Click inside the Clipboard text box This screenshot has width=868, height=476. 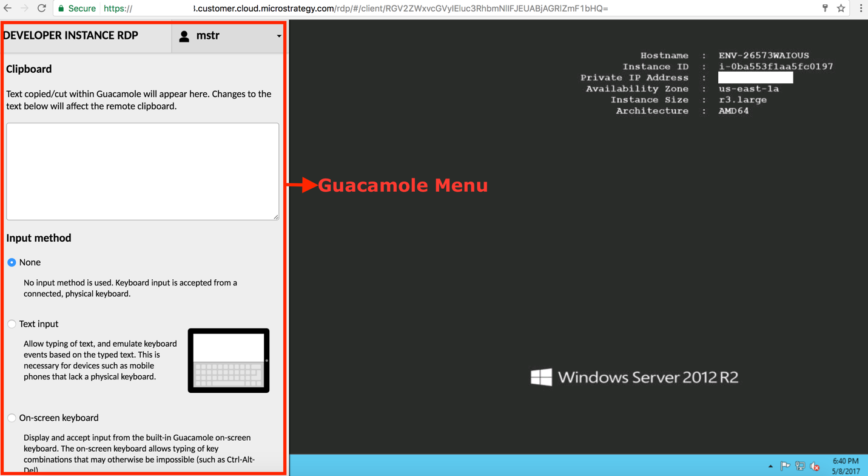[x=142, y=171]
